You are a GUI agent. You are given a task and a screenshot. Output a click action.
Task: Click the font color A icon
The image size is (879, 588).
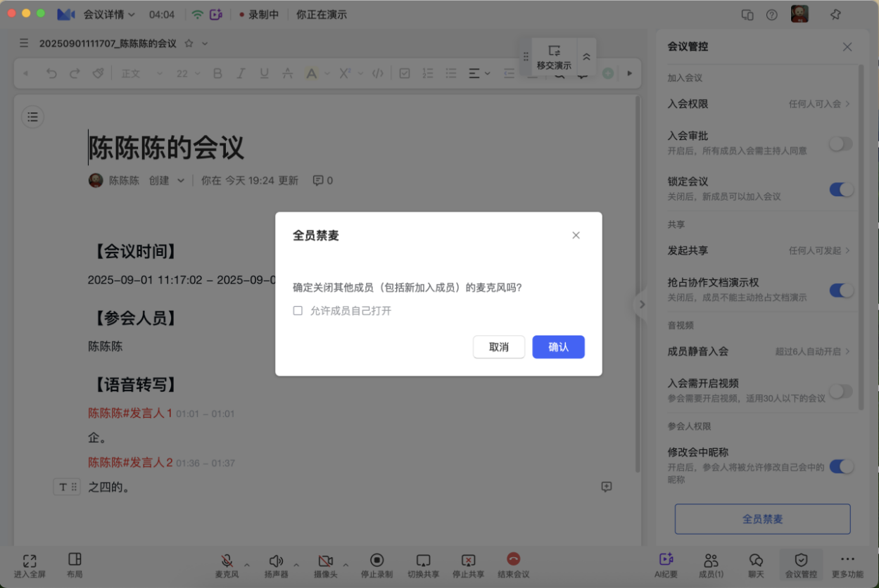(x=311, y=73)
